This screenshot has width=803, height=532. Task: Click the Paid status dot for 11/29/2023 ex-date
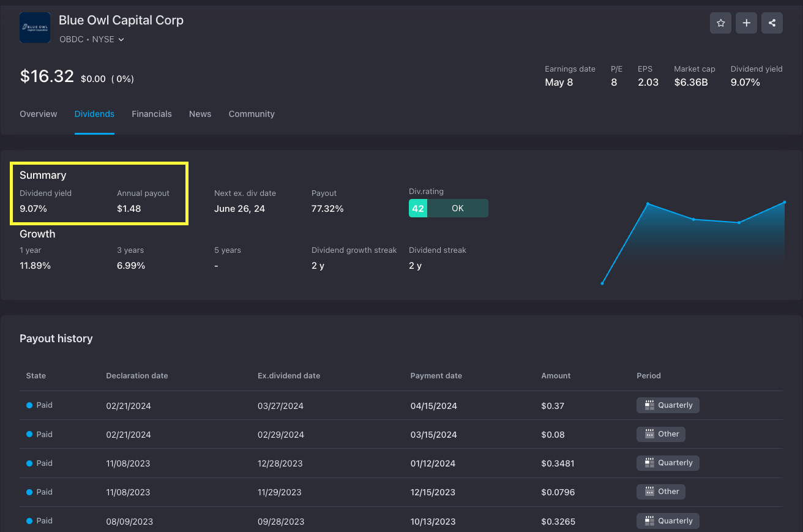29,492
